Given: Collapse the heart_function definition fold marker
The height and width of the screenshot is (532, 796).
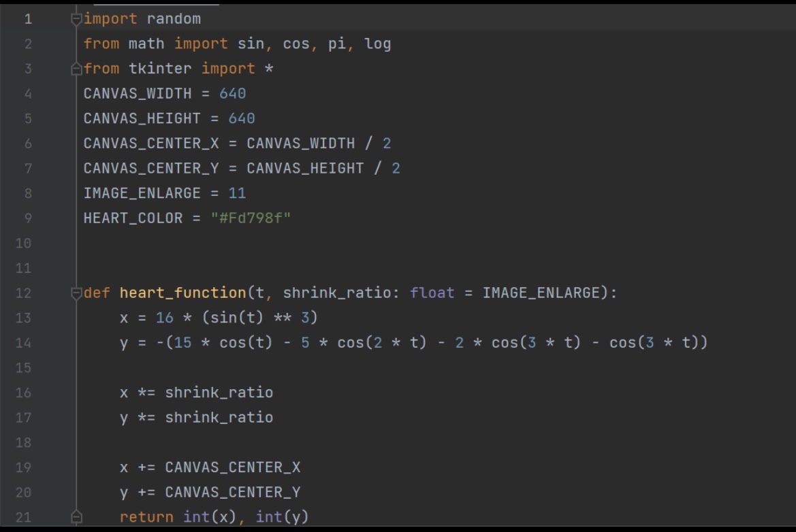Looking at the screenshot, I should [x=76, y=295].
